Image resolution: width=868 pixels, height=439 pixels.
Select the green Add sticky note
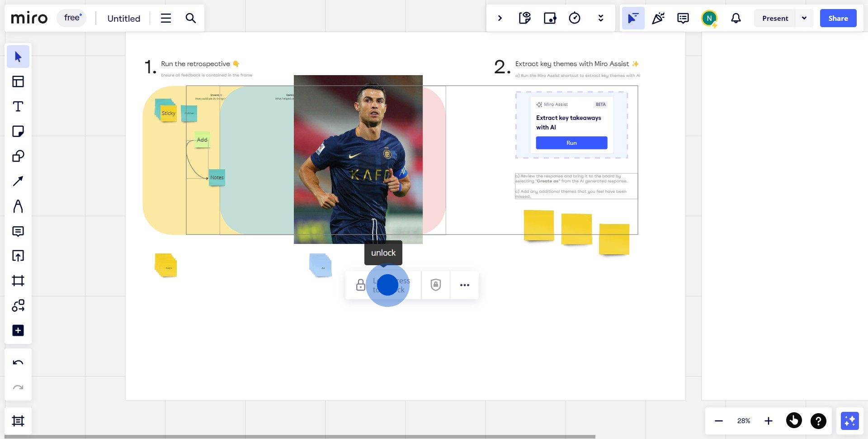pos(202,140)
